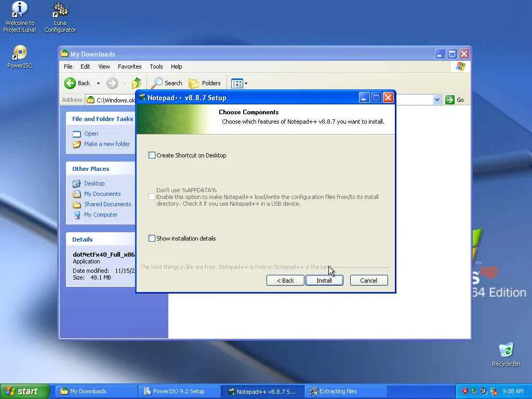
Task: Minimize the Notepad++ Setup window
Action: 364,98
